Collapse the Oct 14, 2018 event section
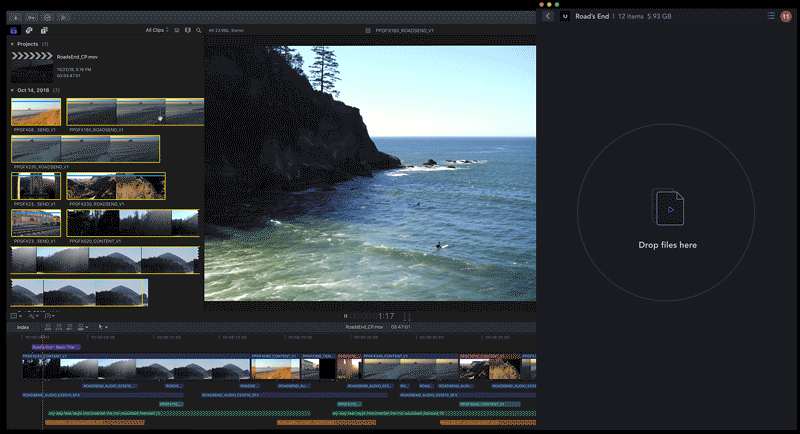This screenshot has width=800, height=434. (x=12, y=90)
